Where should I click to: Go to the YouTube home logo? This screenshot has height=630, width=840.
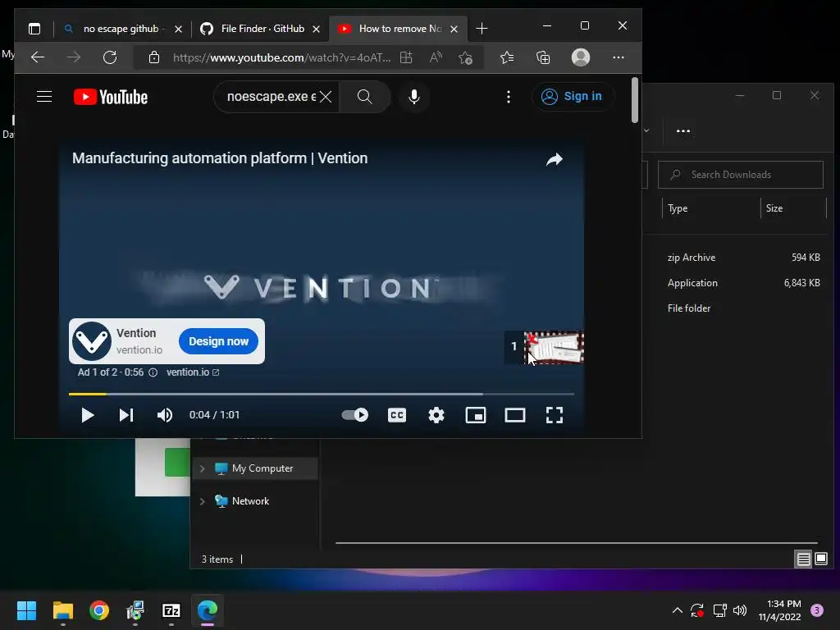point(111,97)
